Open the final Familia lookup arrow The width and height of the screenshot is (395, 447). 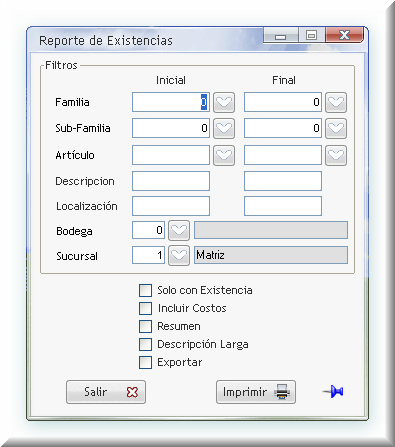coord(336,102)
